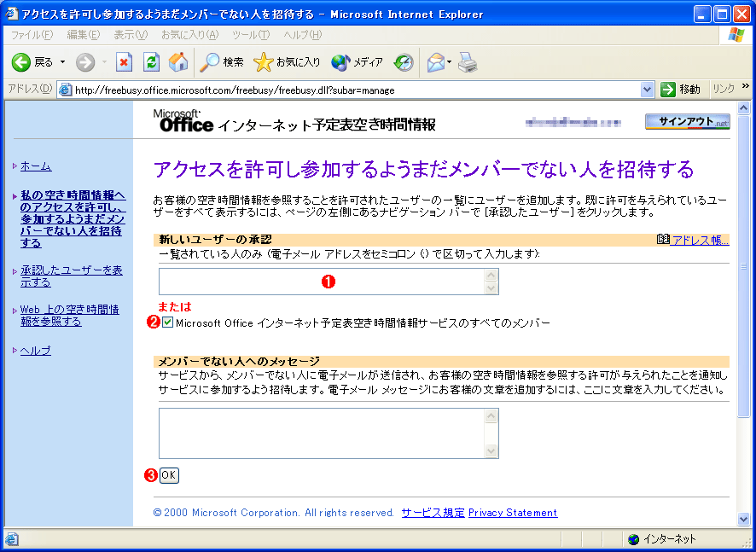This screenshot has height=552, width=756.
Task: Open the Privacy Statement link
Action: [513, 513]
